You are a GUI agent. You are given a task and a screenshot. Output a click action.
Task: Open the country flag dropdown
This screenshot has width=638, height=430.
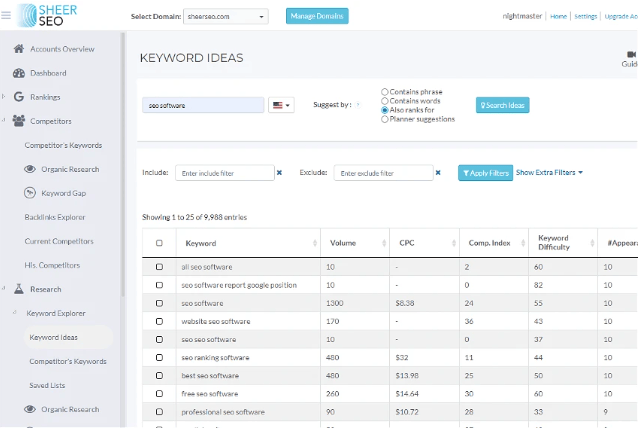281,105
